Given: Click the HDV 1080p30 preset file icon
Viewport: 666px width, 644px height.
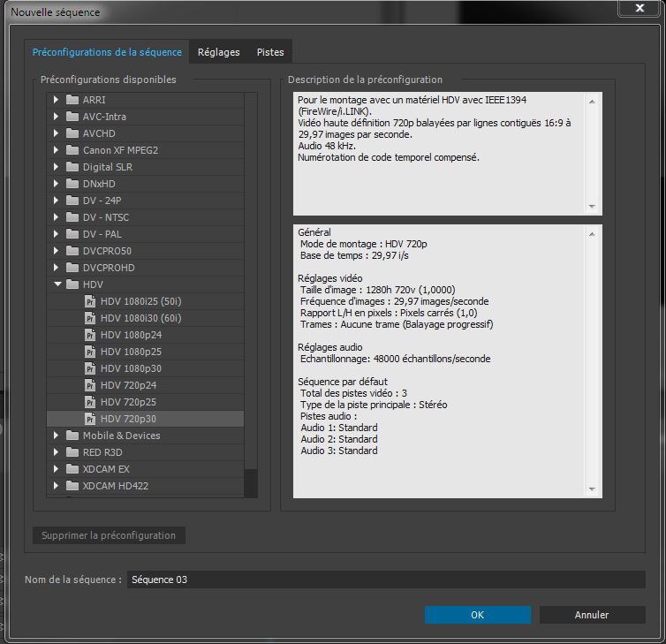Looking at the screenshot, I should click(x=90, y=368).
